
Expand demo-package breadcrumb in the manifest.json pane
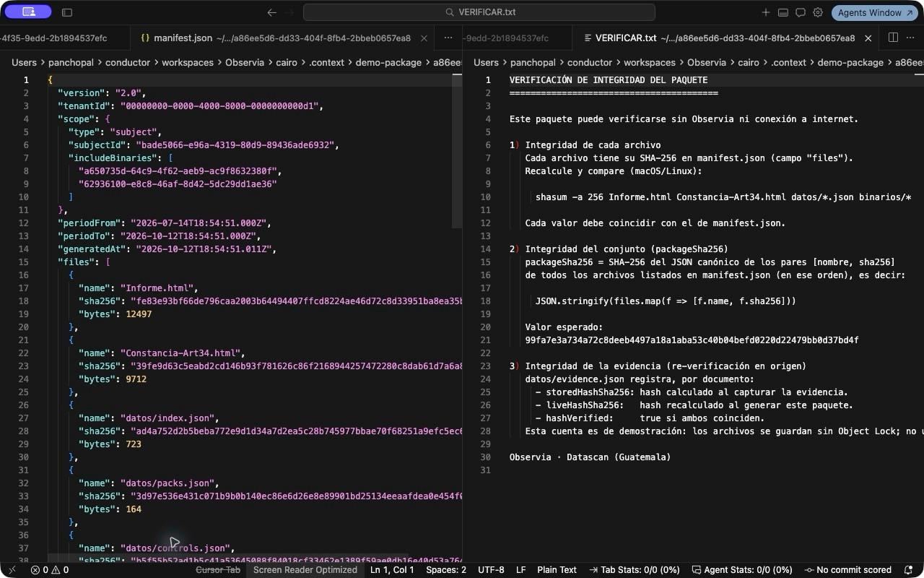click(388, 63)
